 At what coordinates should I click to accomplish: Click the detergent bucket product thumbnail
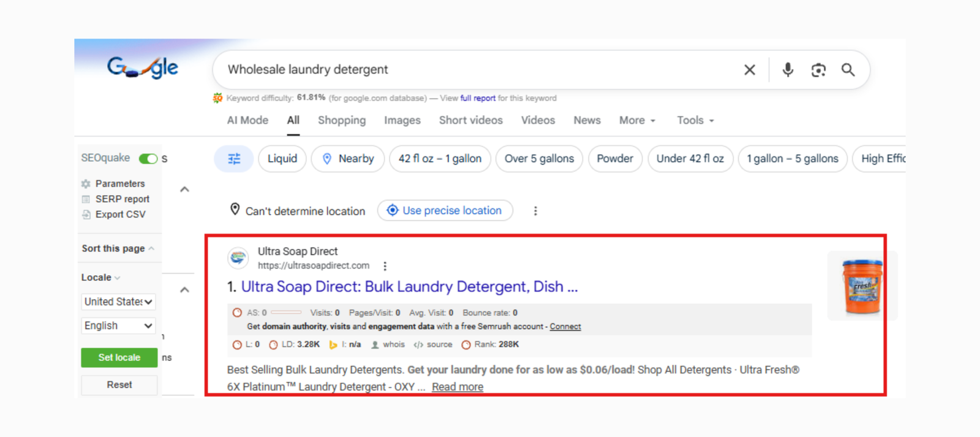coord(862,286)
